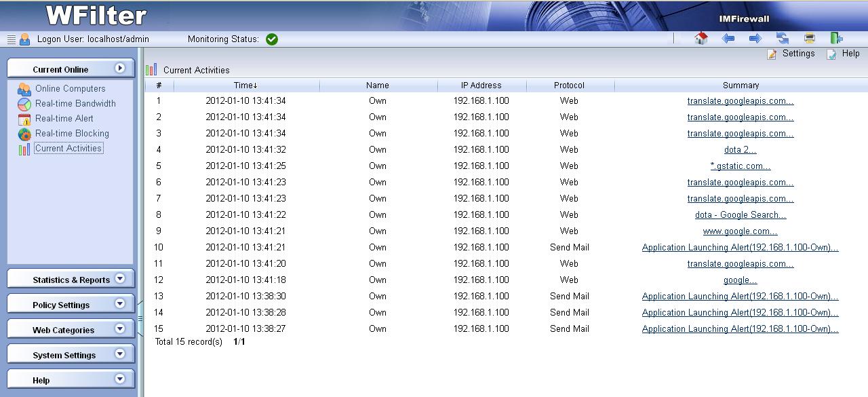Viewport: 868px width, 397px height.
Task: Open Online Computers in sidebar
Action: (70, 89)
